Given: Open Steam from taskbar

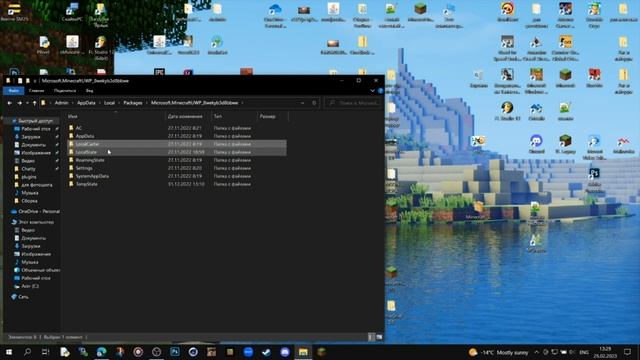Looking at the screenshot, I should (266, 352).
